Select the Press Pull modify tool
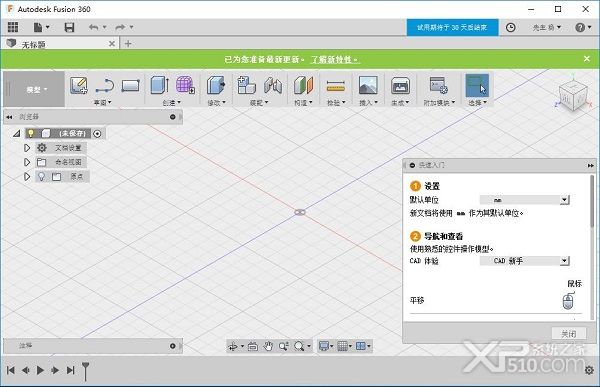Viewport: 600px width, 387px height. tap(216, 85)
